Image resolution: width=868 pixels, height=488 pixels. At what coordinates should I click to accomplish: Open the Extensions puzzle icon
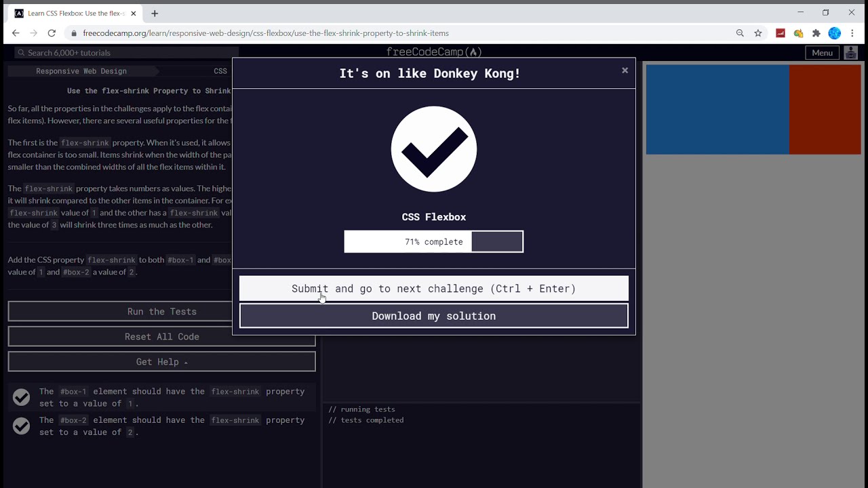click(x=816, y=33)
